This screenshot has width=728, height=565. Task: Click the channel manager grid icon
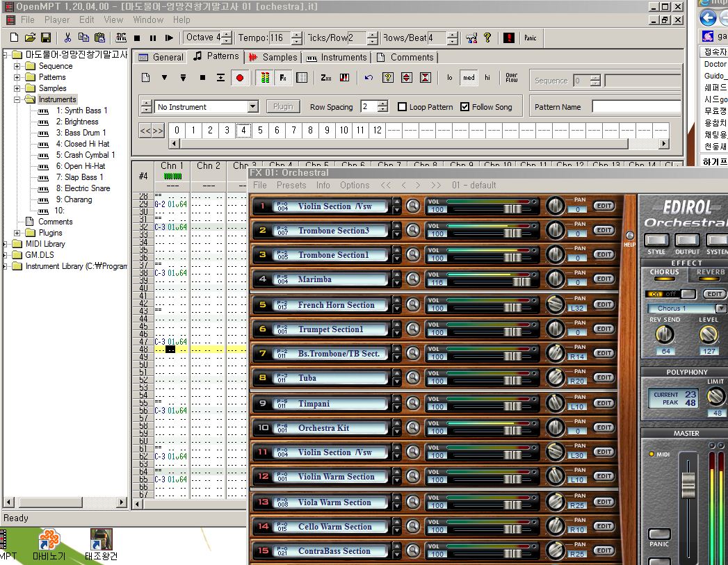click(x=302, y=77)
